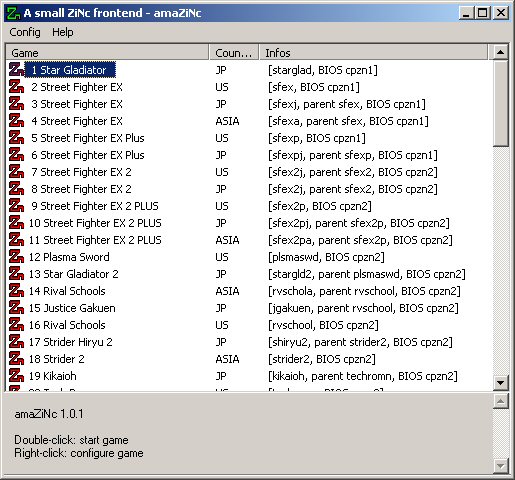Sort list by Game column header
The width and height of the screenshot is (515, 480).
tap(107, 53)
